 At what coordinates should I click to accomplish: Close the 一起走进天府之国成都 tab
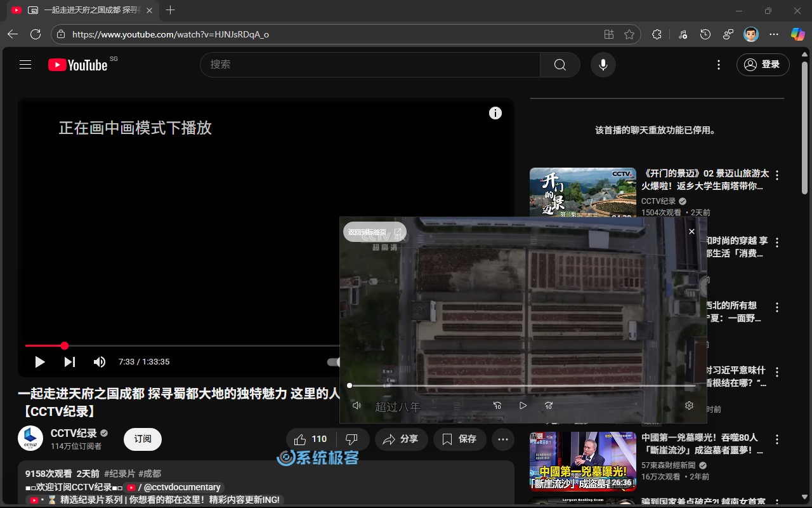(x=148, y=10)
